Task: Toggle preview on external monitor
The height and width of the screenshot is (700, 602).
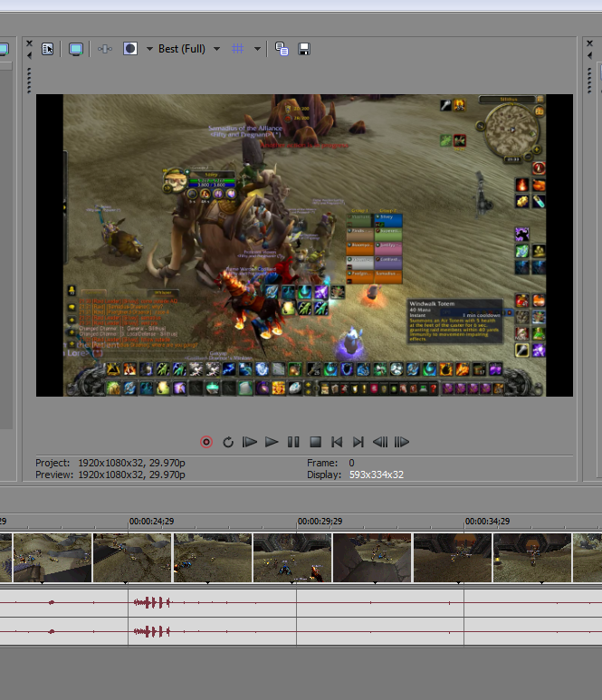Action: tap(76, 49)
